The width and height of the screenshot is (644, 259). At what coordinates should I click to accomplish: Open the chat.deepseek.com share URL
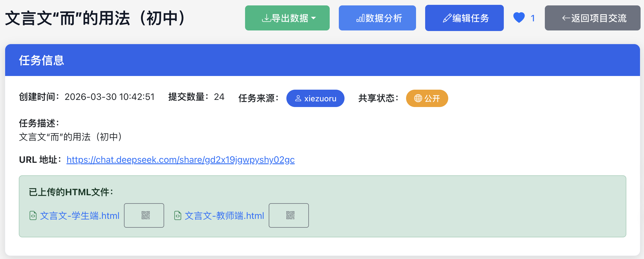[181, 160]
